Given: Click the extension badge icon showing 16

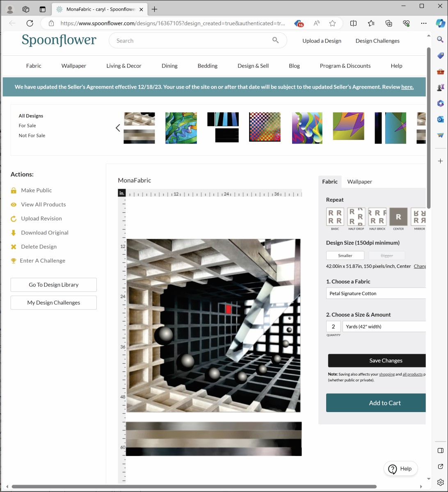Looking at the screenshot, I should 299,23.
